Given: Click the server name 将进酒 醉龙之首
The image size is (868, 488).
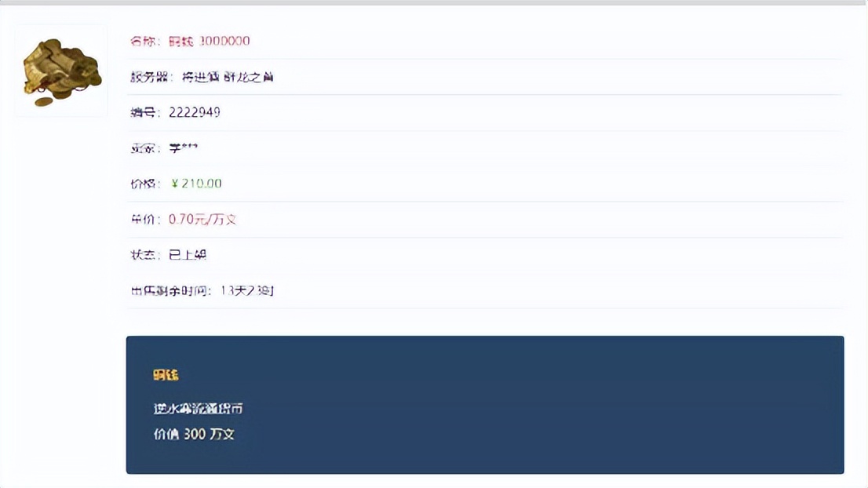Looking at the screenshot, I should [x=228, y=77].
